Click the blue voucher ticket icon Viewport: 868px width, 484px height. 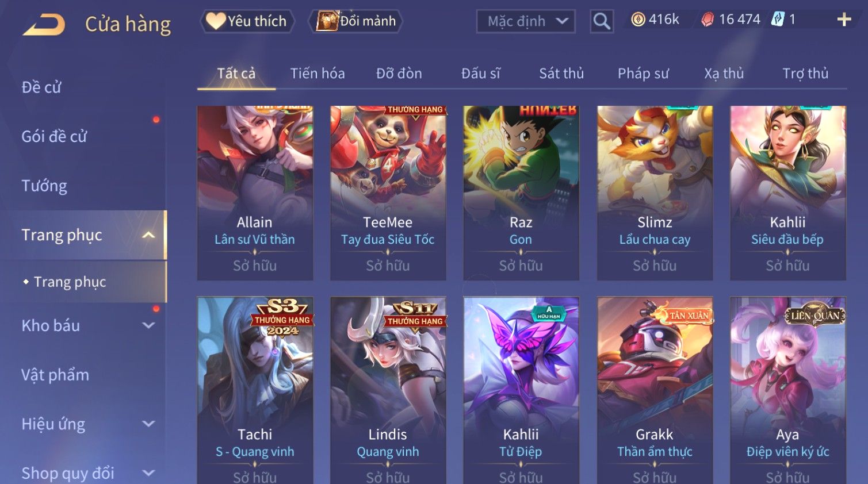(x=778, y=19)
